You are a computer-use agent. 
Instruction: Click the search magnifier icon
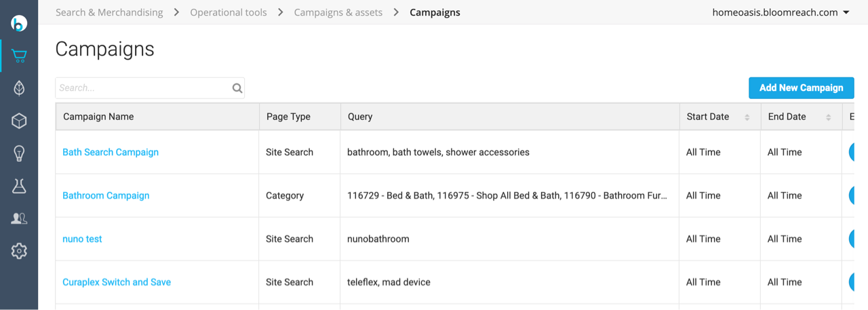tap(237, 88)
